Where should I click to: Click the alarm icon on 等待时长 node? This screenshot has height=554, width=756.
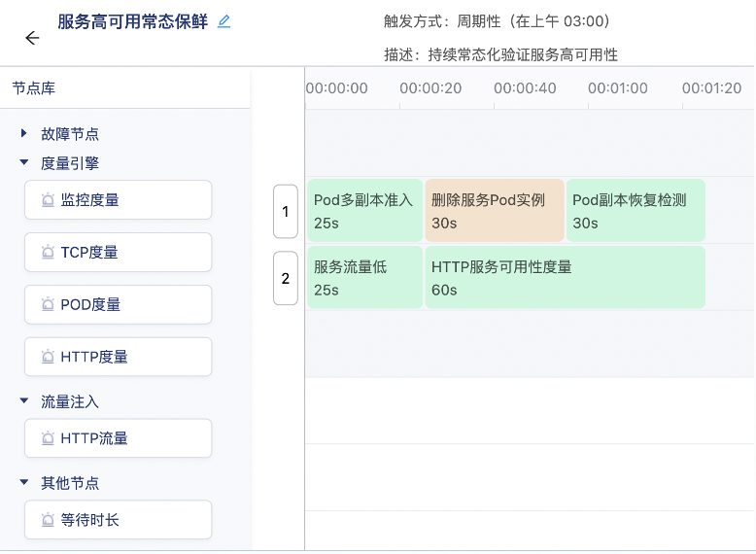48,521
